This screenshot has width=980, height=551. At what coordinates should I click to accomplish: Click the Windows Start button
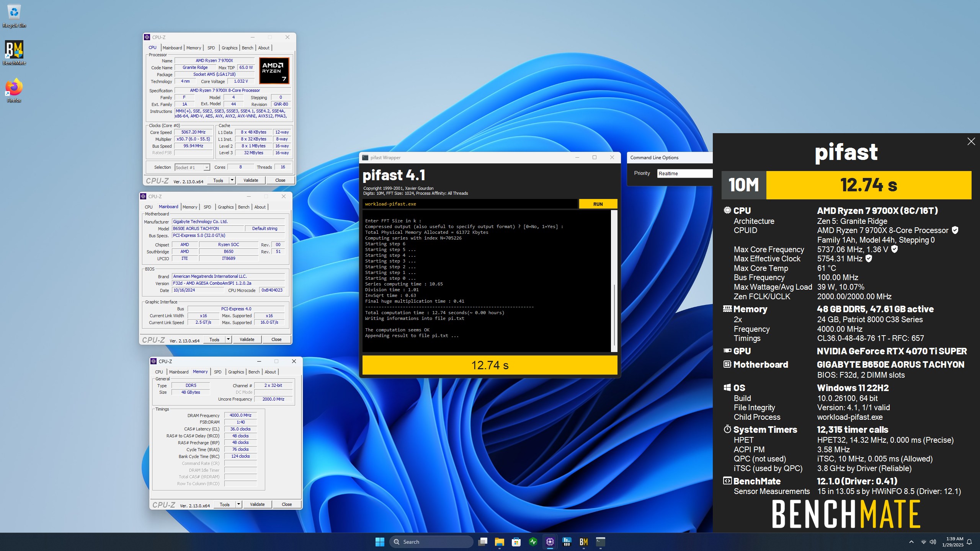(380, 542)
